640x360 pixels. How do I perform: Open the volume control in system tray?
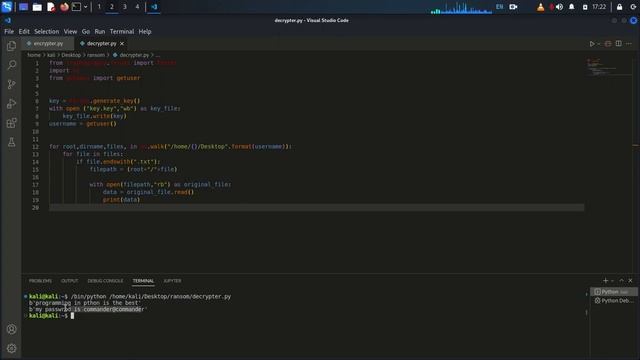pos(560,7)
